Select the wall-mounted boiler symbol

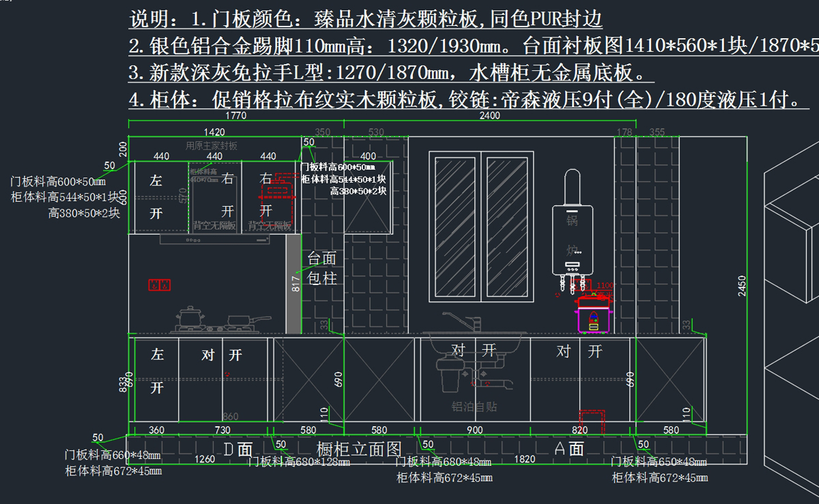tap(572, 225)
